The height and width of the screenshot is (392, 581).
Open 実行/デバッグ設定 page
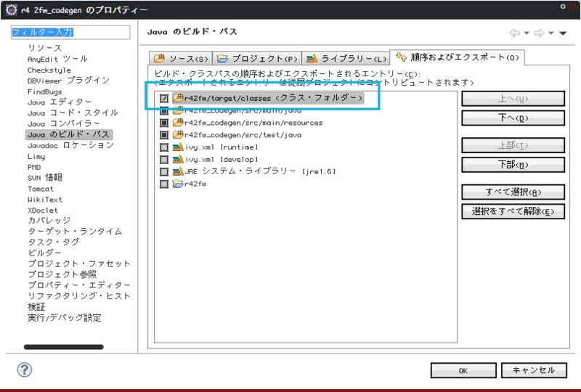(64, 318)
